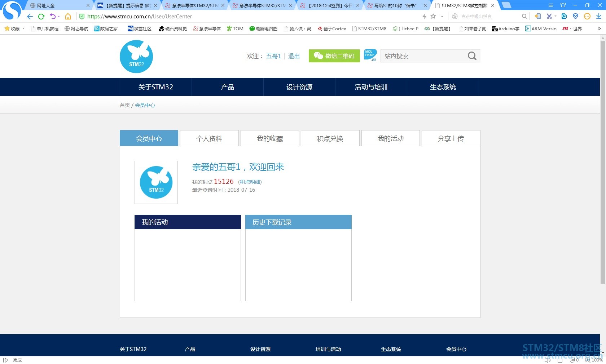
Task: Bookmark this page with the star icon
Action: click(x=433, y=16)
